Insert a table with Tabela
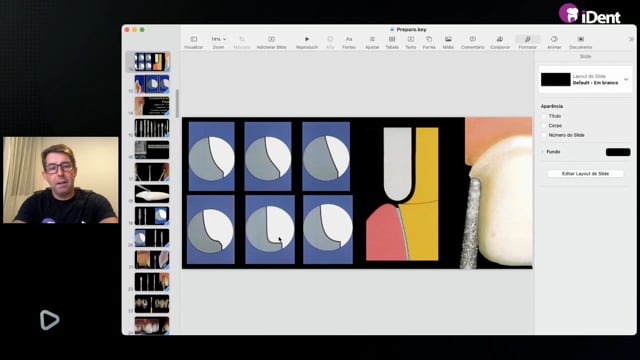Viewport: 640px width, 360px height. click(x=392, y=42)
